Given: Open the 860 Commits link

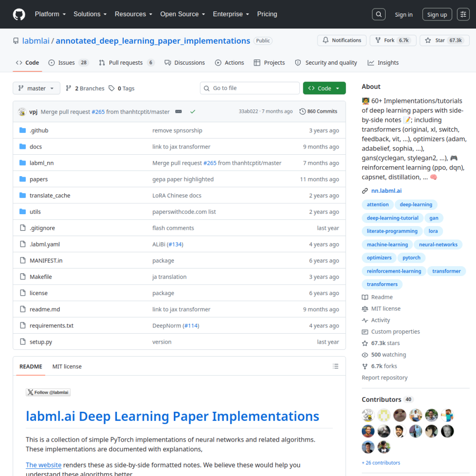Looking at the screenshot, I should coord(318,111).
